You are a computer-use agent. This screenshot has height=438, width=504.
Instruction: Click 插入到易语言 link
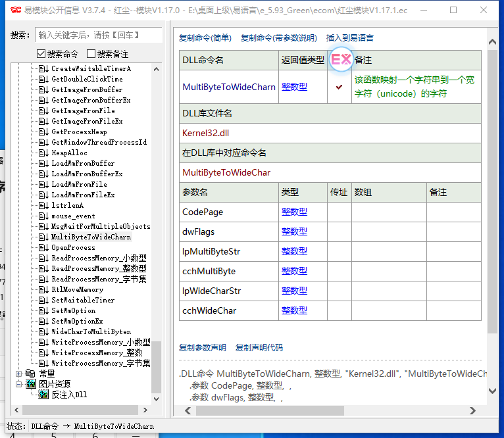click(350, 38)
